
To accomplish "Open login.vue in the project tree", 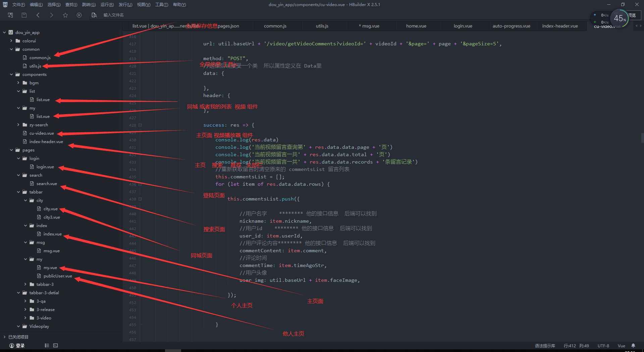I will [x=45, y=167].
